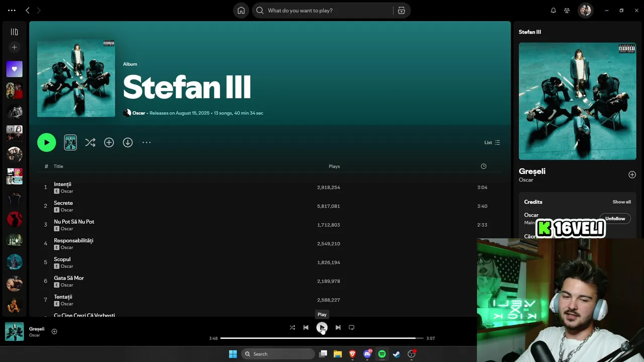The width and height of the screenshot is (644, 362).
Task: Open Greșeli song title in right panel
Action: [532, 171]
